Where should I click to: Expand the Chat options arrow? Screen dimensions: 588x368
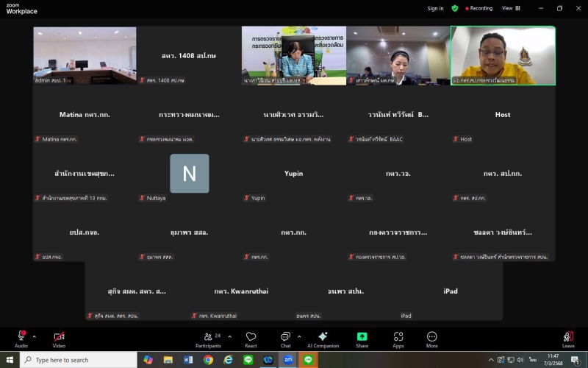click(299, 336)
